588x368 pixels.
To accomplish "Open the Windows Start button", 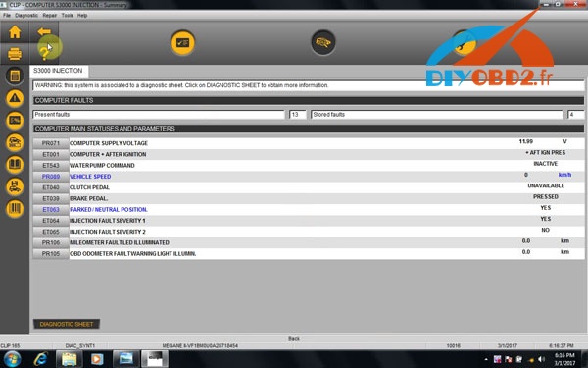I will [12, 359].
